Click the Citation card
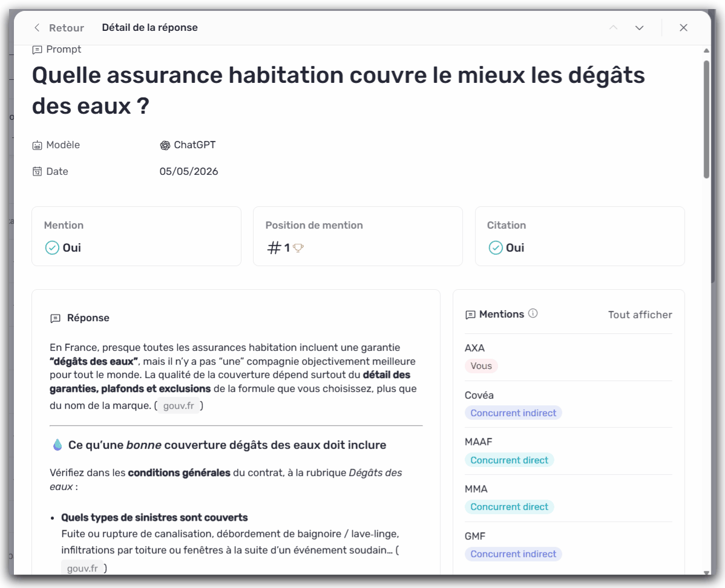This screenshot has height=588, width=725. click(580, 236)
